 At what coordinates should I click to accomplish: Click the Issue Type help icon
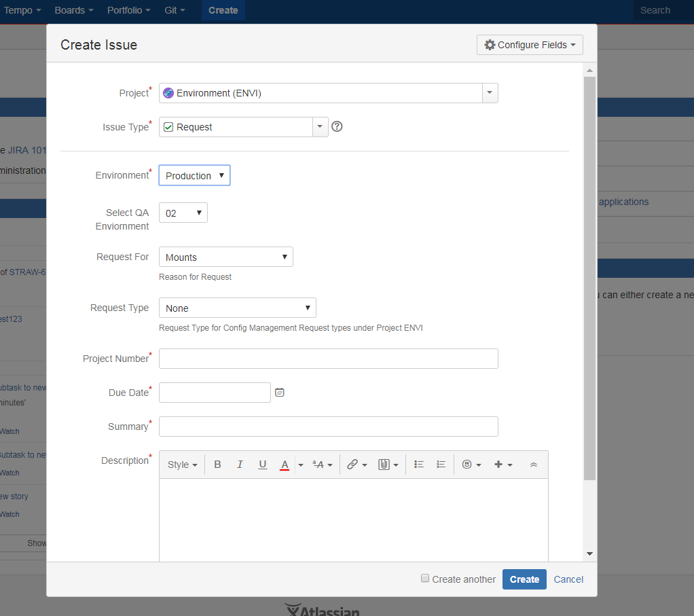(x=337, y=126)
